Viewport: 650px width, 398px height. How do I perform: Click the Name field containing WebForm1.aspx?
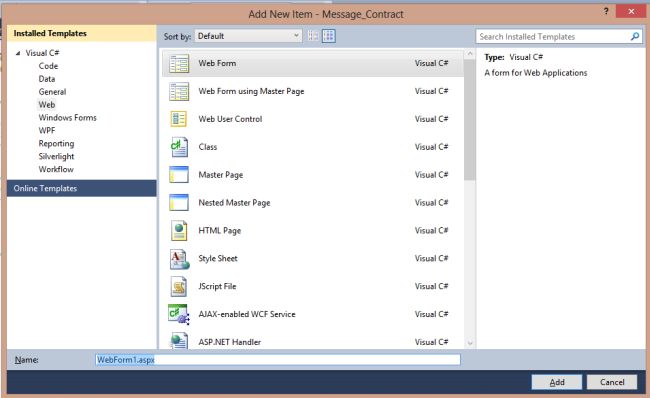[278, 360]
